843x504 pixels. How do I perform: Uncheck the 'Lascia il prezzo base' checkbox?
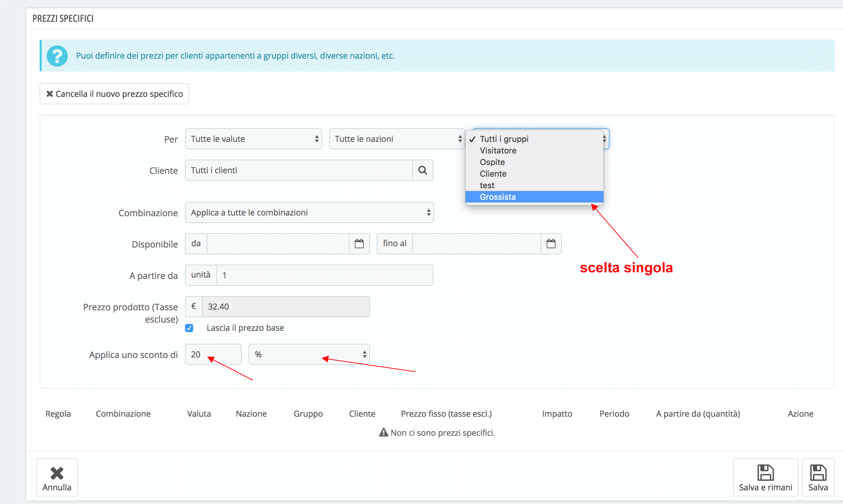tap(189, 328)
